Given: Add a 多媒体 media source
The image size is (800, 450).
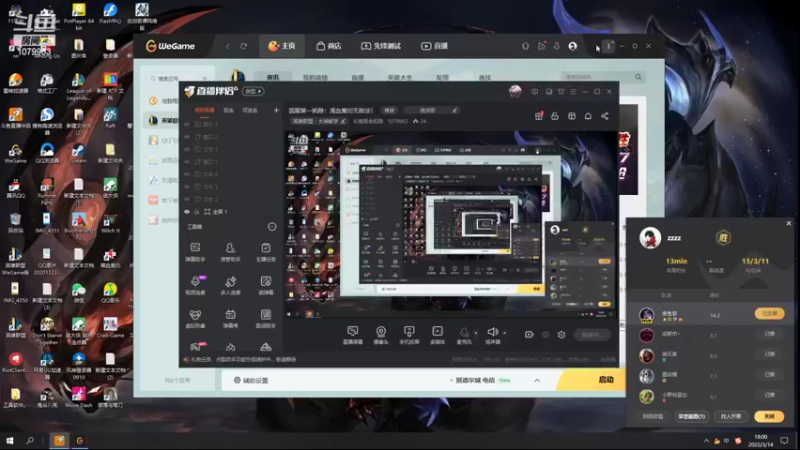Looking at the screenshot, I should [x=437, y=335].
